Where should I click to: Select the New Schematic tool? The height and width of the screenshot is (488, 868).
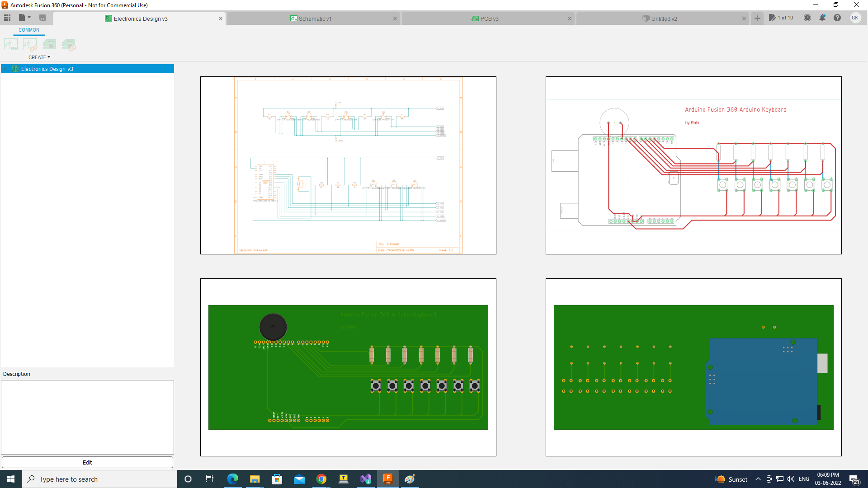click(10, 44)
